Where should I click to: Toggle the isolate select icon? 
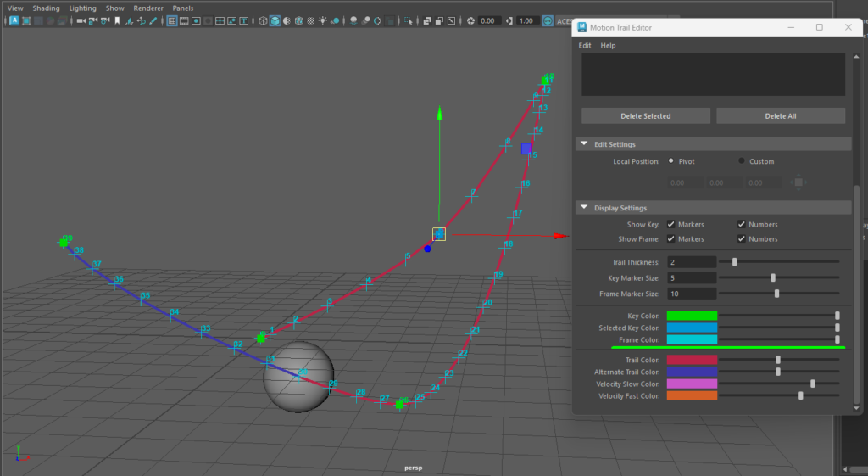pos(409,20)
